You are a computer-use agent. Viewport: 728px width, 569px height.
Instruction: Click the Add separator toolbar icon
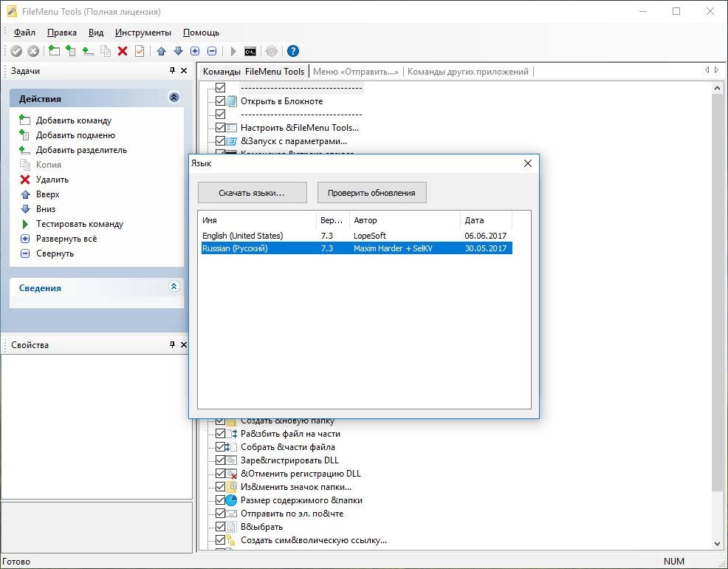88,51
